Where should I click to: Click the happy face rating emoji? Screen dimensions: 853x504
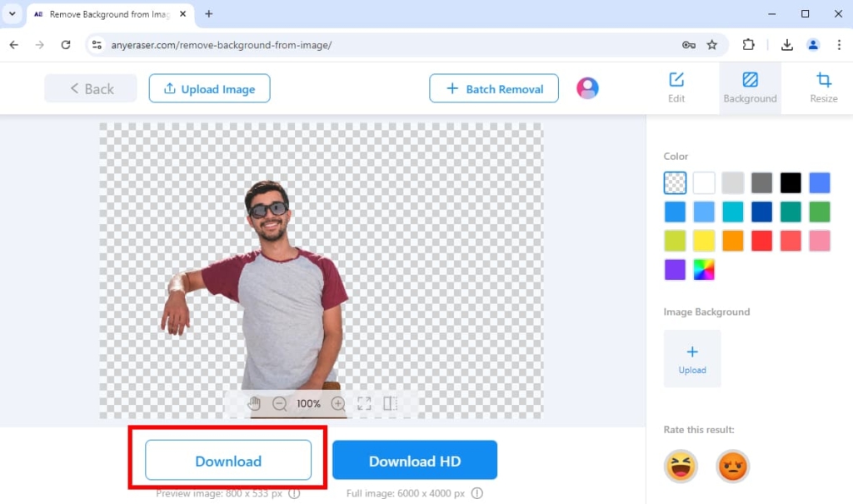pyautogui.click(x=681, y=467)
